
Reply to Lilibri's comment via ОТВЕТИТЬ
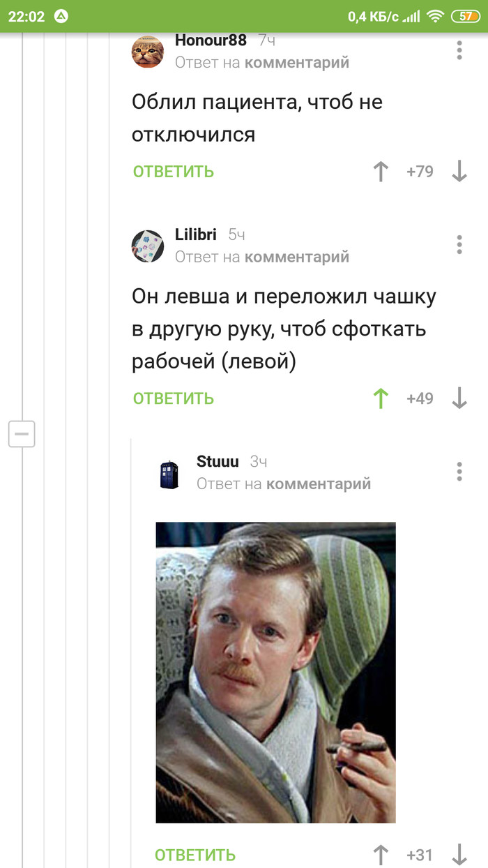click(x=174, y=398)
